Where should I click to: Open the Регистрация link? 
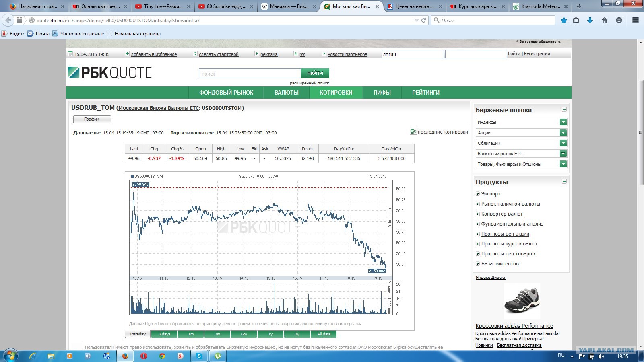537,53
